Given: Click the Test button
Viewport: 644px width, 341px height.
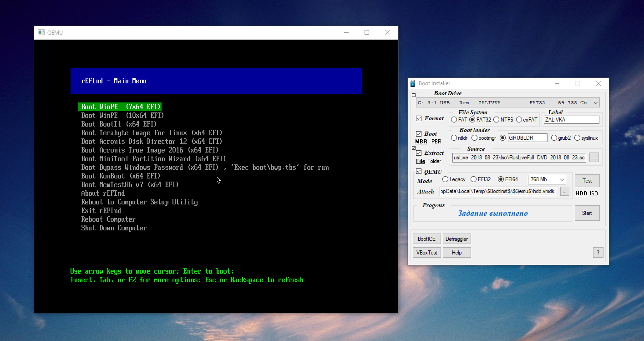Looking at the screenshot, I should pyautogui.click(x=587, y=181).
